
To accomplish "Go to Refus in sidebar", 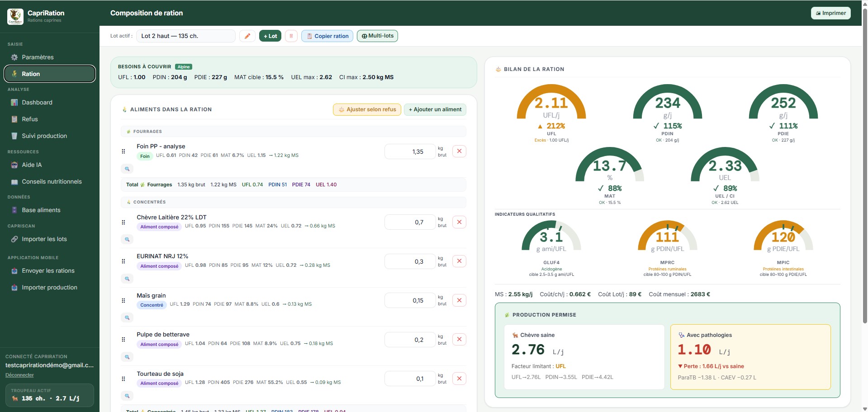I will click(50, 119).
